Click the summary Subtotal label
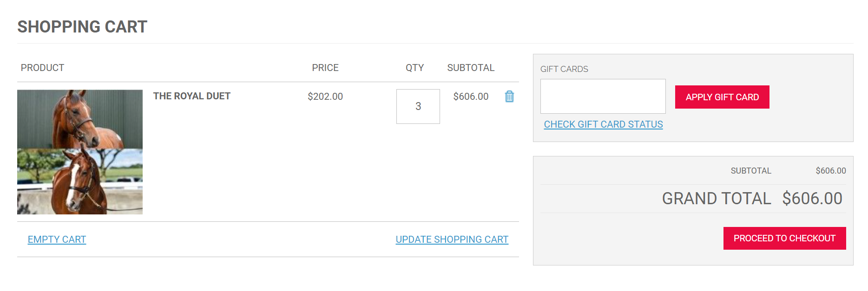This screenshot has height=291, width=868. coord(751,171)
